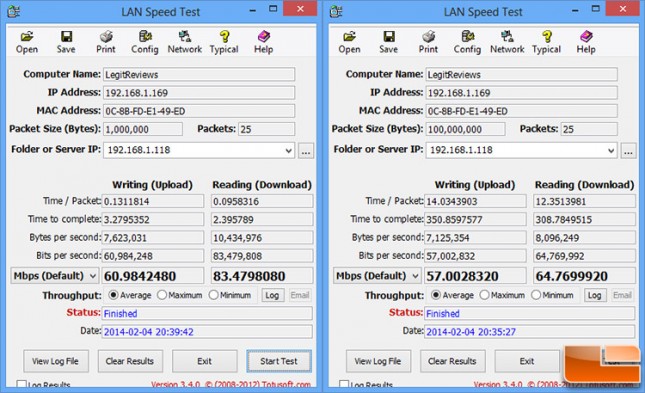Click IP Address field in right window
645x393 pixels.
coord(522,93)
